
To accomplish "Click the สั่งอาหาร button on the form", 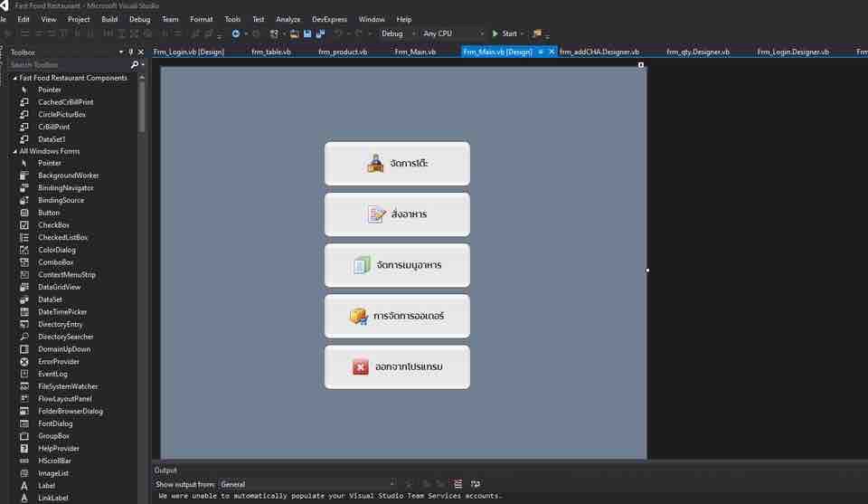I will (398, 214).
